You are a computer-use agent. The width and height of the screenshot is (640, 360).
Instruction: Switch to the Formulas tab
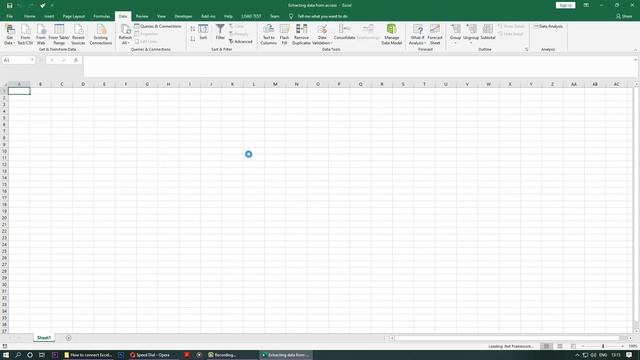tap(102, 16)
